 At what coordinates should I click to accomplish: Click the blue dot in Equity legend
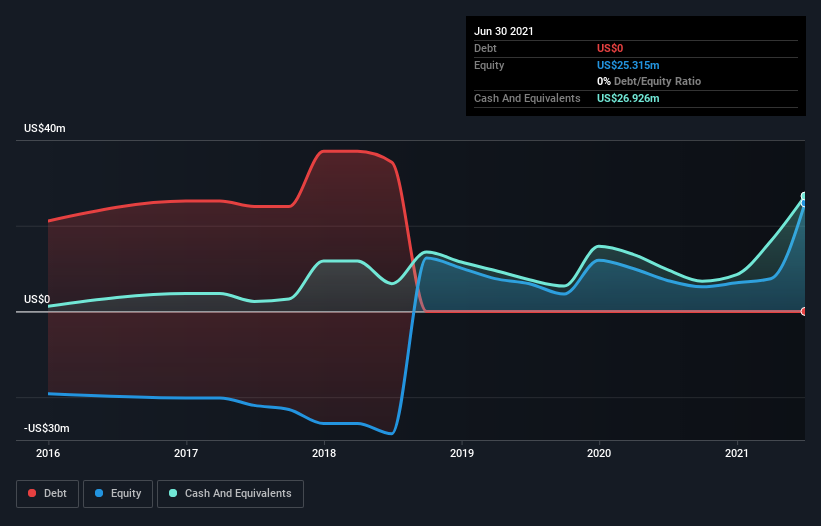(99, 493)
